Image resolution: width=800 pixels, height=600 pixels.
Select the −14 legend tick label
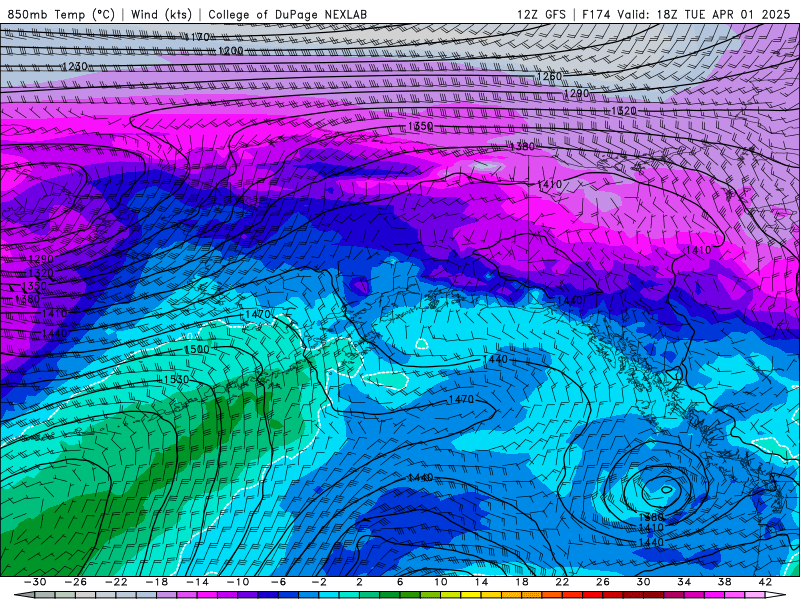point(197,582)
